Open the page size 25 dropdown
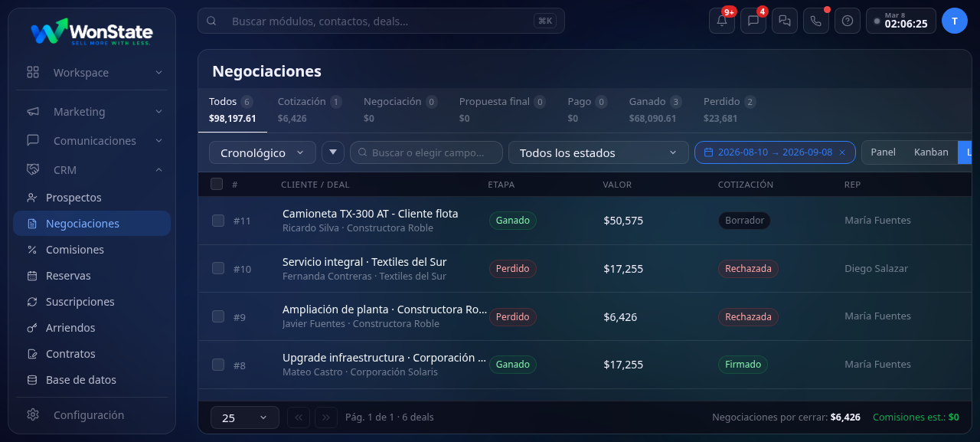Image resolution: width=980 pixels, height=442 pixels. click(x=245, y=417)
